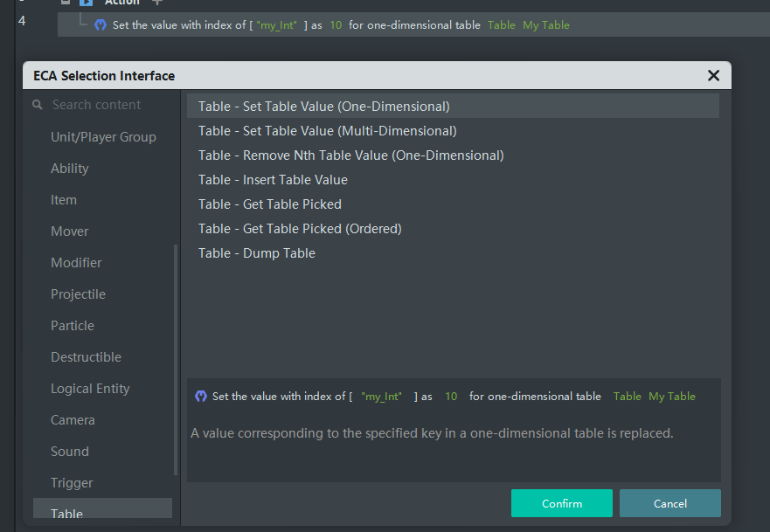Click the Confirm button
Screen dimensions: 770x532
point(562,503)
